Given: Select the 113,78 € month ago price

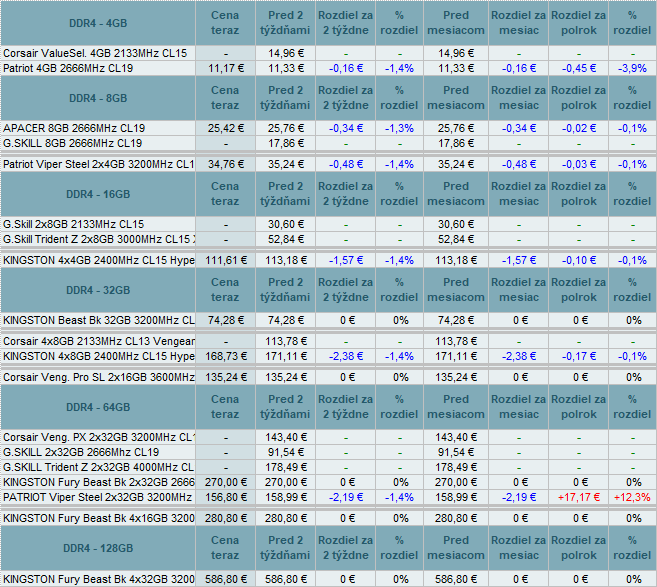Looking at the screenshot, I should pos(456,341).
